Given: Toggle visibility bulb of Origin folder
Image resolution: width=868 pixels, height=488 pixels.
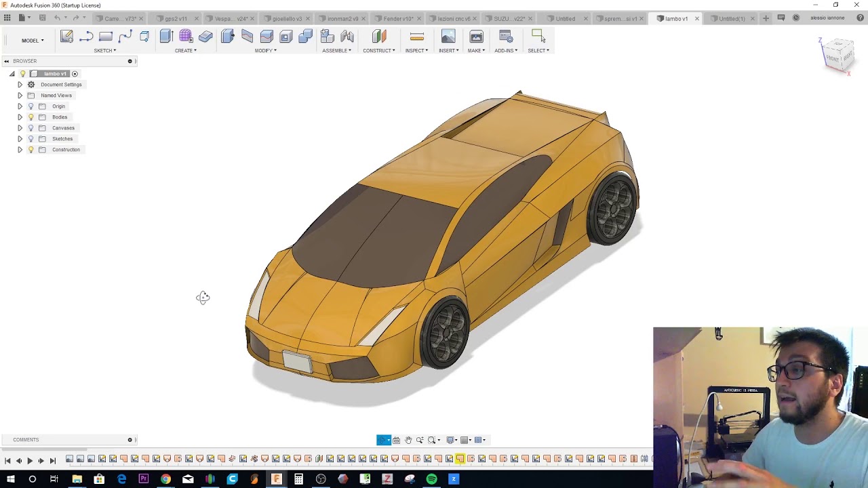Looking at the screenshot, I should click(x=31, y=106).
